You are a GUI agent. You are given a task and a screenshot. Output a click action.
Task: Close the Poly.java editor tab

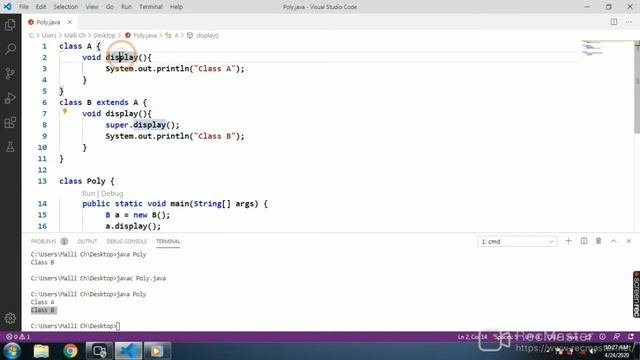point(70,22)
